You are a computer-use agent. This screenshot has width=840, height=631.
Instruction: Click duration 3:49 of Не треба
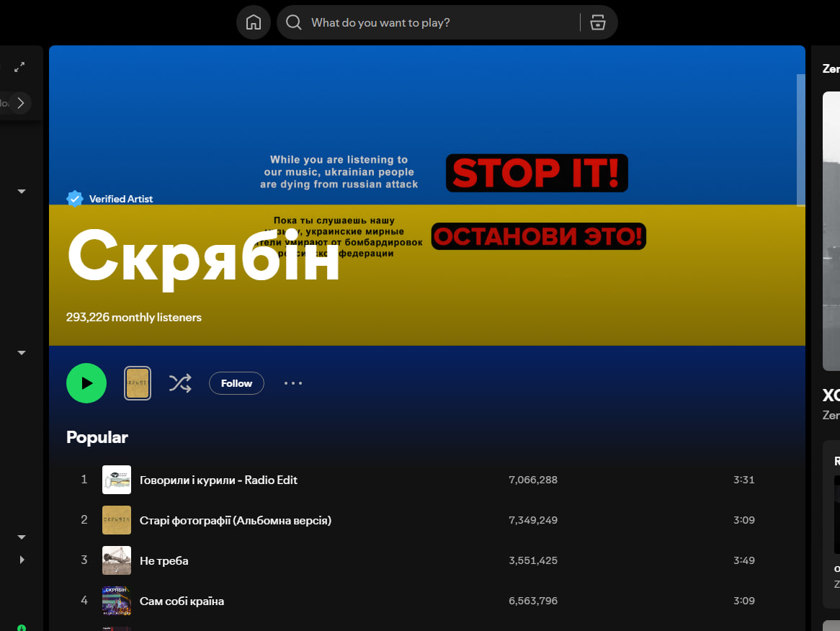pos(743,560)
